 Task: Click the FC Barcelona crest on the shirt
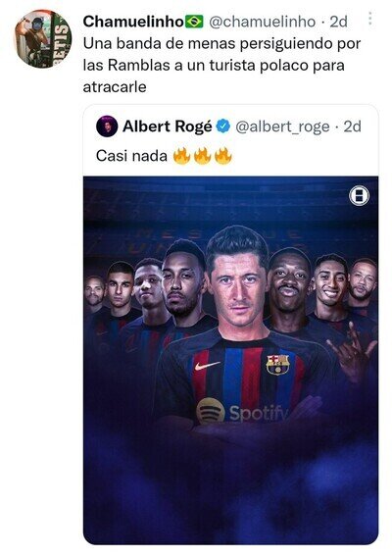277,365
